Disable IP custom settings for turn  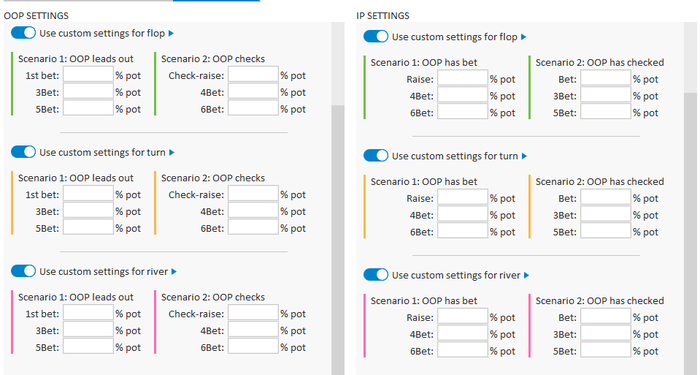376,155
